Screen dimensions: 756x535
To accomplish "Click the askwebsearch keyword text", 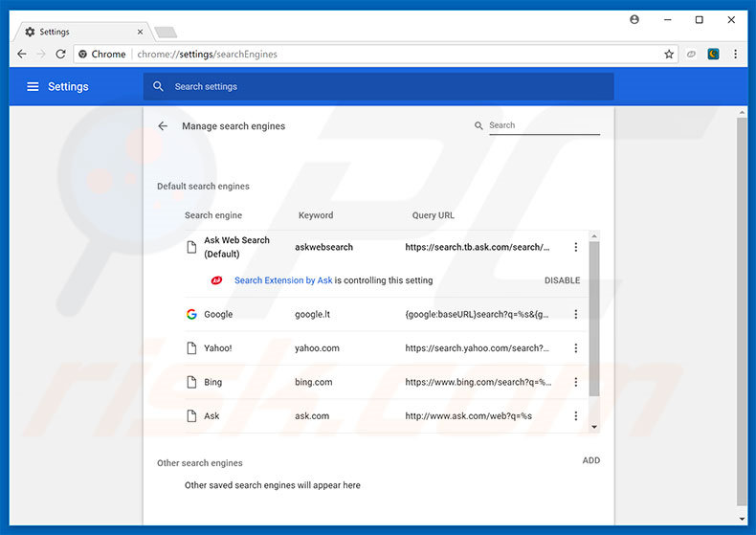I will coord(324,247).
